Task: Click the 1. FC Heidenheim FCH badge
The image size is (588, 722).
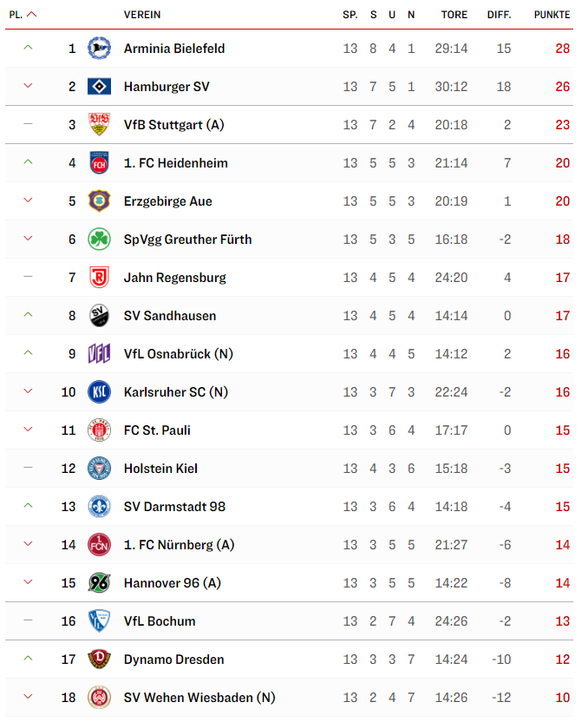Action: (x=99, y=163)
